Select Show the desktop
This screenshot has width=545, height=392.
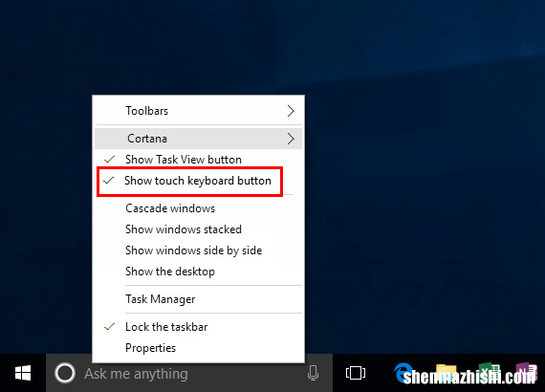(198, 272)
